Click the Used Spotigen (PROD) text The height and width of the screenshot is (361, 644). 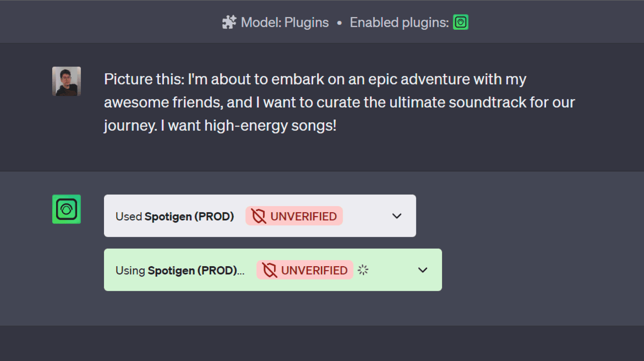175,216
